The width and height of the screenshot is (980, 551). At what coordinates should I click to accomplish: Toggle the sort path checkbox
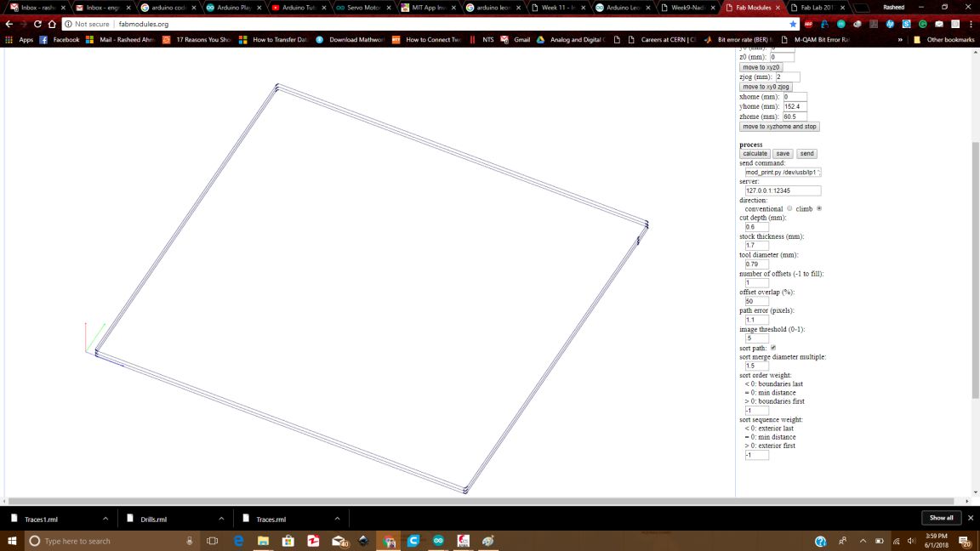pyautogui.click(x=773, y=348)
